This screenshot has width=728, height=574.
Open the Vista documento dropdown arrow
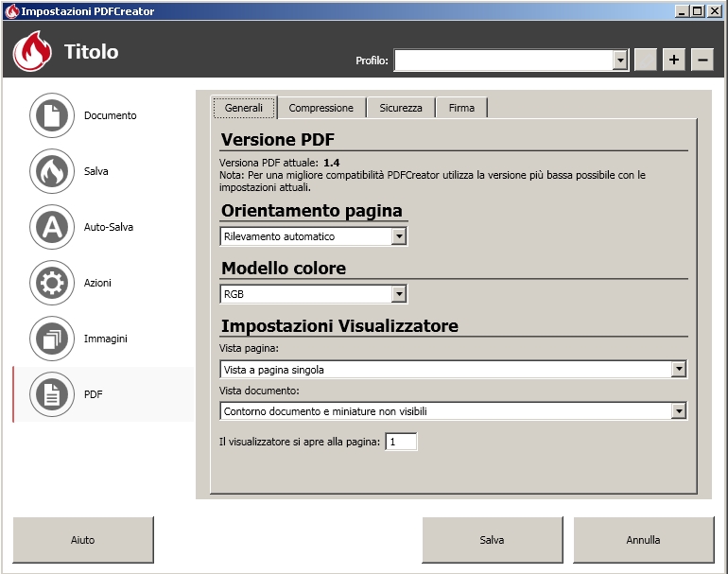[x=679, y=411]
